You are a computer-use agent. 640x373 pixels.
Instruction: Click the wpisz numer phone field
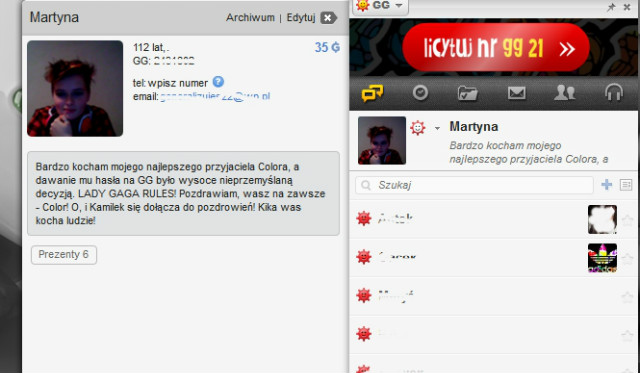click(x=178, y=83)
